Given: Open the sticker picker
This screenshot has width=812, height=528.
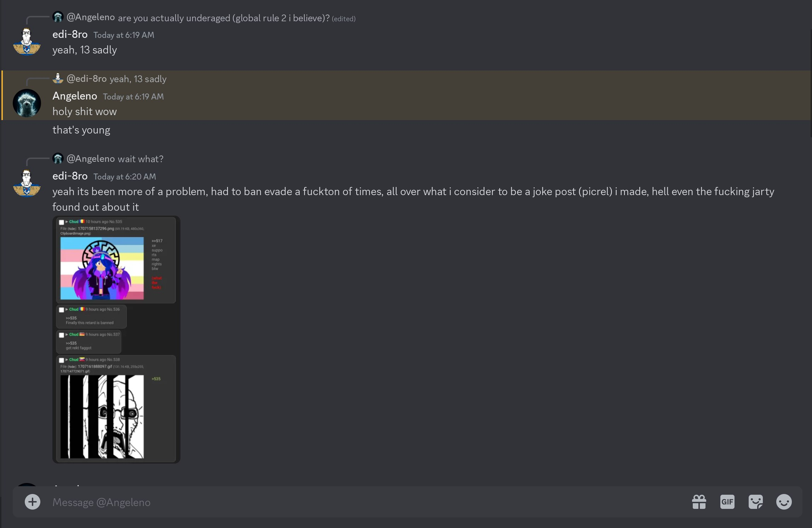Looking at the screenshot, I should coord(755,502).
